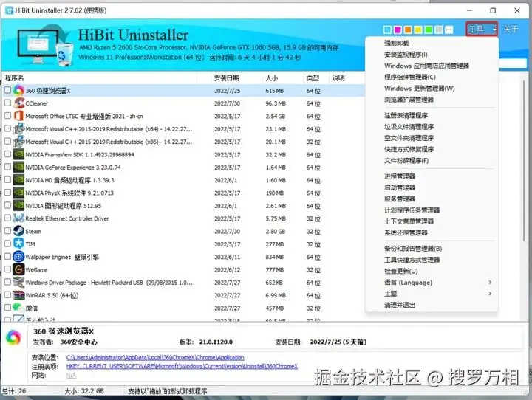Image resolution: width=532 pixels, height=400 pixels.
Task: Click the Microsoft Office LTSC icon
Action: pos(18,116)
